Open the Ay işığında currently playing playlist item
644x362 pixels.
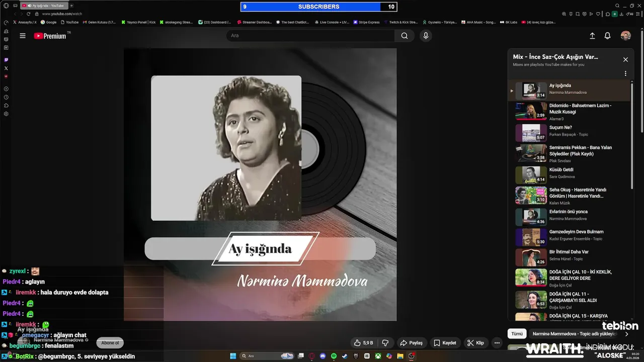570,91
